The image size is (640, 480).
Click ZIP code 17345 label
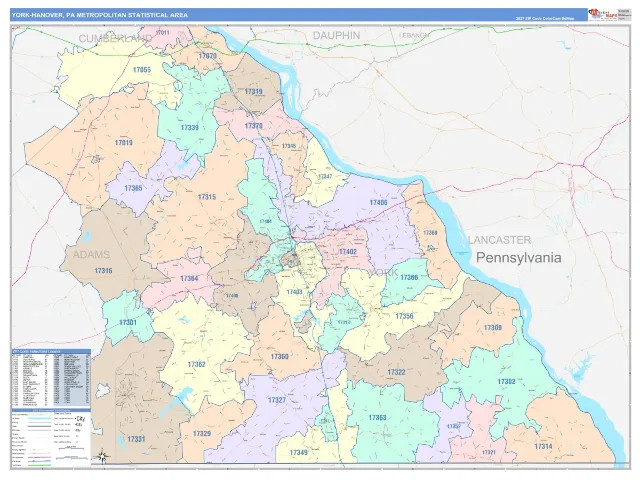(289, 146)
